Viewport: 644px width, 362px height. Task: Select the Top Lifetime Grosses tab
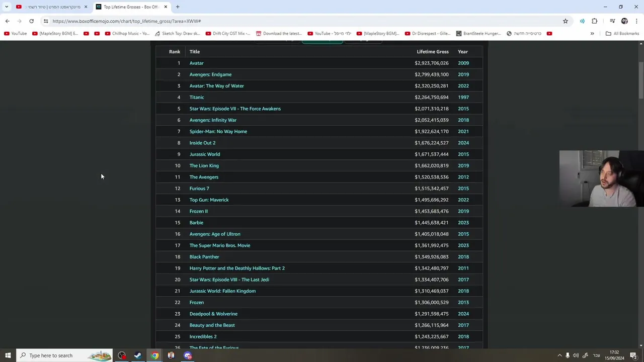coord(132,7)
